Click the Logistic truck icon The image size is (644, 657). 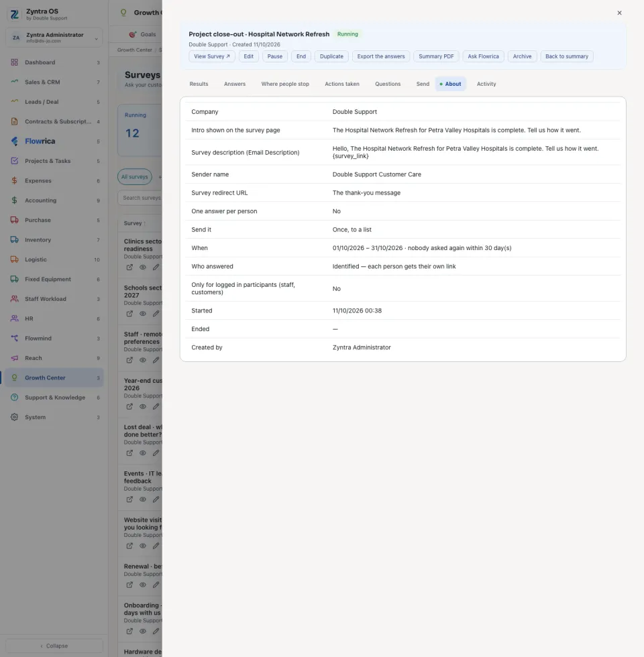coord(14,259)
